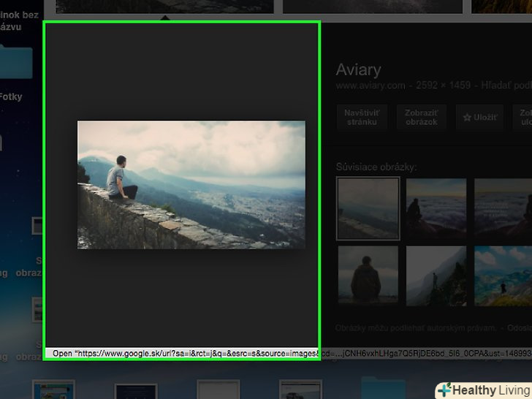Click the partially visible Zobraziť uložené button
The width and height of the screenshot is (532, 399).
pyautogui.click(x=524, y=117)
